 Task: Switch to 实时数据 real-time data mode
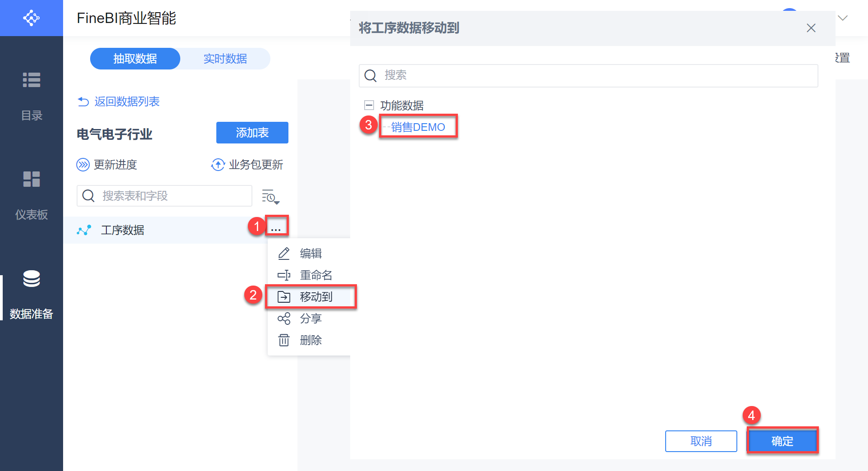225,59
